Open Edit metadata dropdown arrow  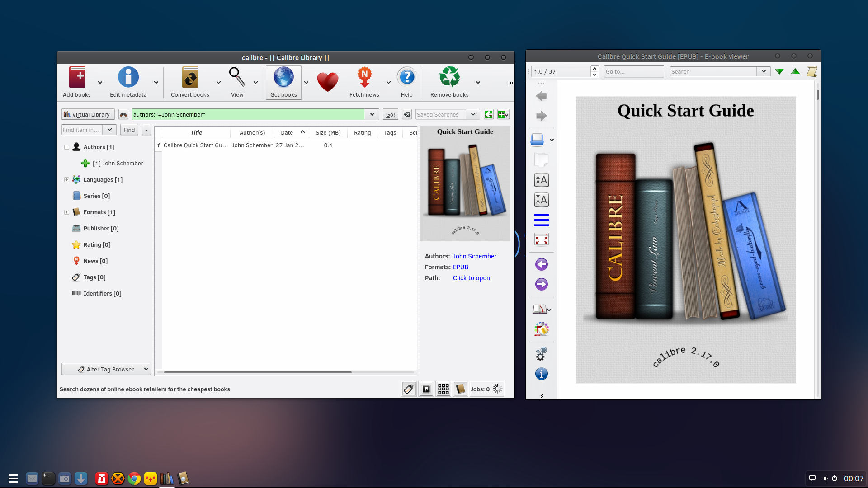(156, 83)
